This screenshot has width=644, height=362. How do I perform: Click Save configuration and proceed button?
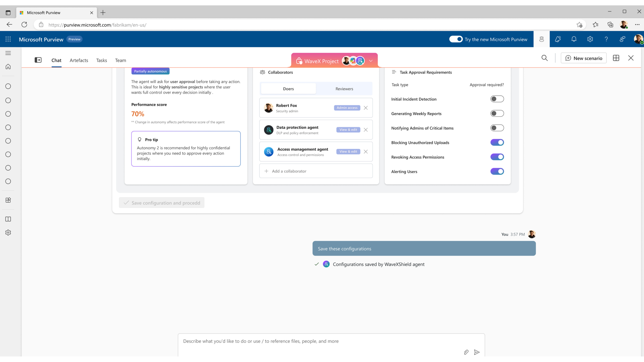coord(162,203)
